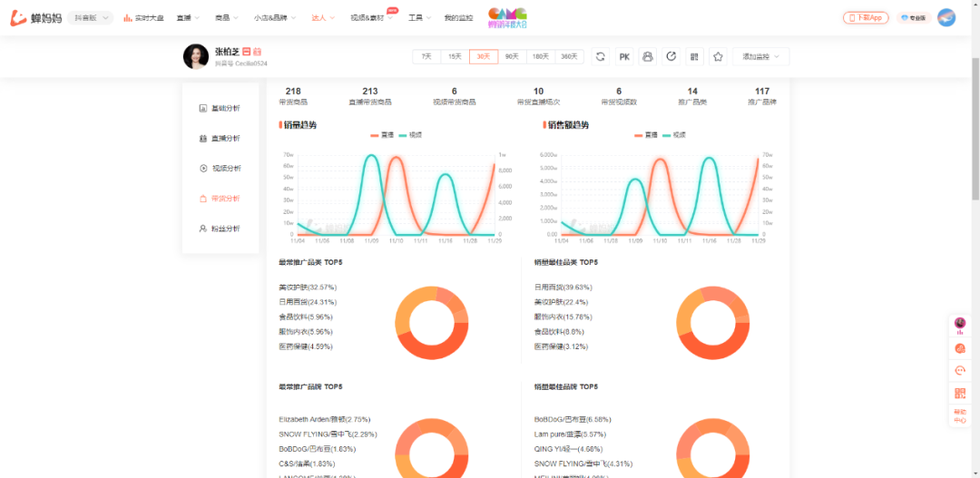Toggle 直播 legend in 销售额趋势 chart
The image size is (980, 478).
647,135
